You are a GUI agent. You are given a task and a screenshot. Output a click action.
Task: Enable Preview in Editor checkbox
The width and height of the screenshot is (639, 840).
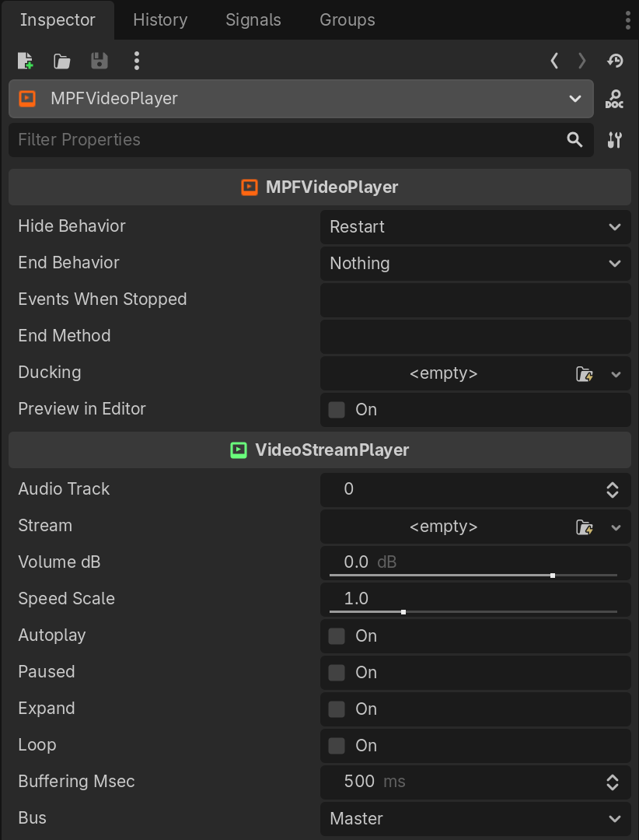[x=337, y=410]
